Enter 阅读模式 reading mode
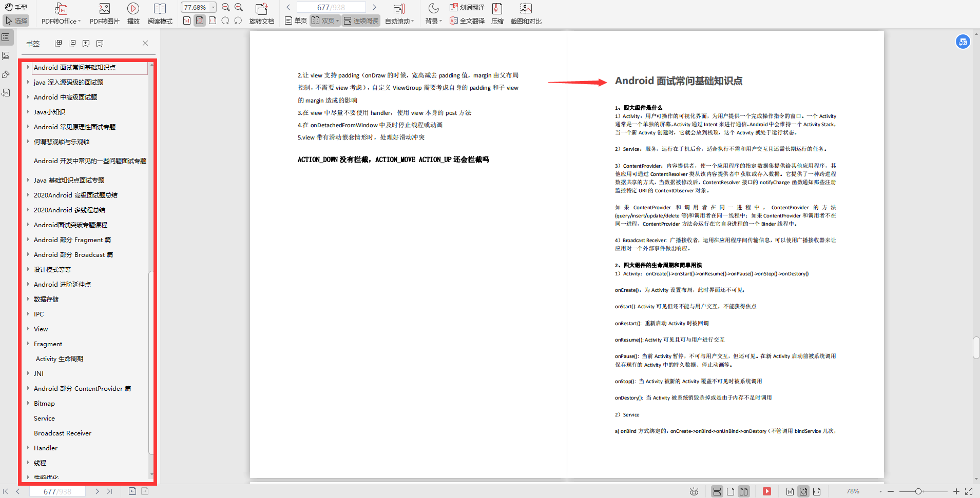The height and width of the screenshot is (498, 980). (x=160, y=14)
